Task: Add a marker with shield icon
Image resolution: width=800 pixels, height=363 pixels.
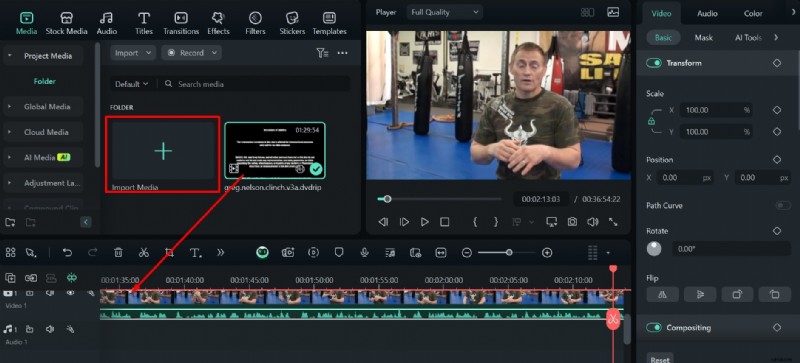Action: pos(339,253)
